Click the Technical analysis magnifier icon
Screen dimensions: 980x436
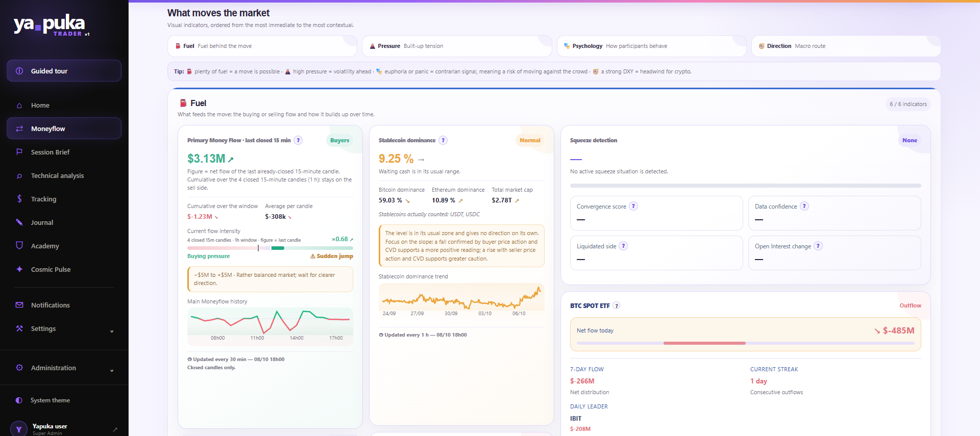(x=19, y=176)
